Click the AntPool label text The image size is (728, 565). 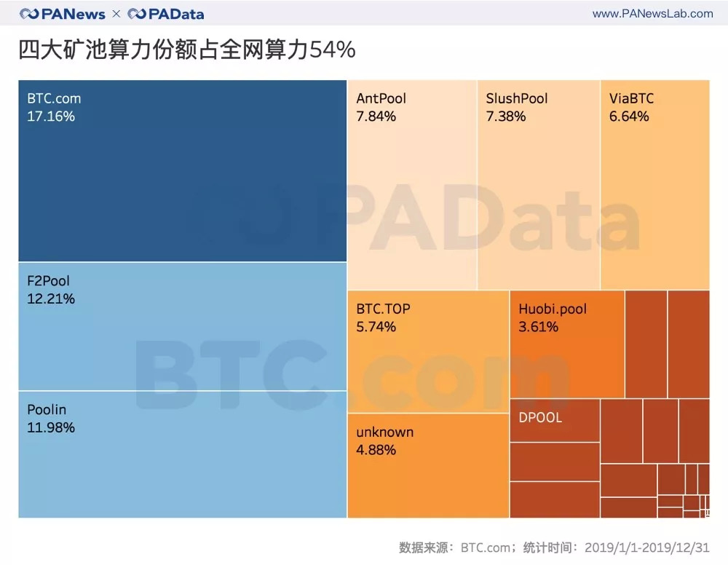[381, 98]
